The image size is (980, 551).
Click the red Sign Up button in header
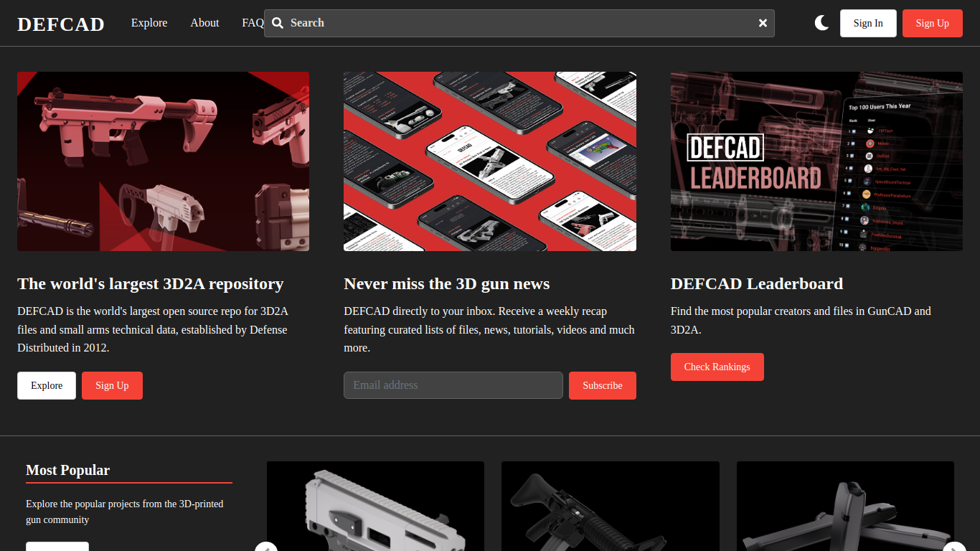(933, 23)
